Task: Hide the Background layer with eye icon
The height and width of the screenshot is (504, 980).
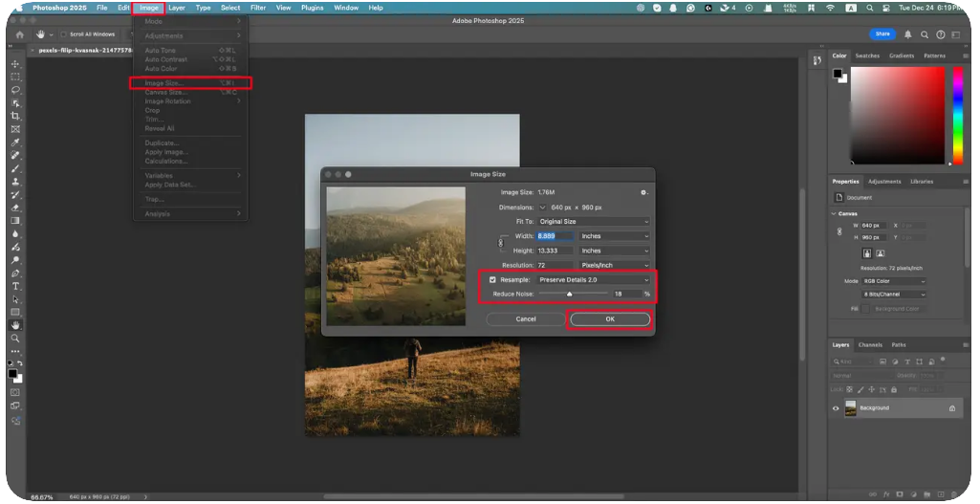Action: point(836,408)
